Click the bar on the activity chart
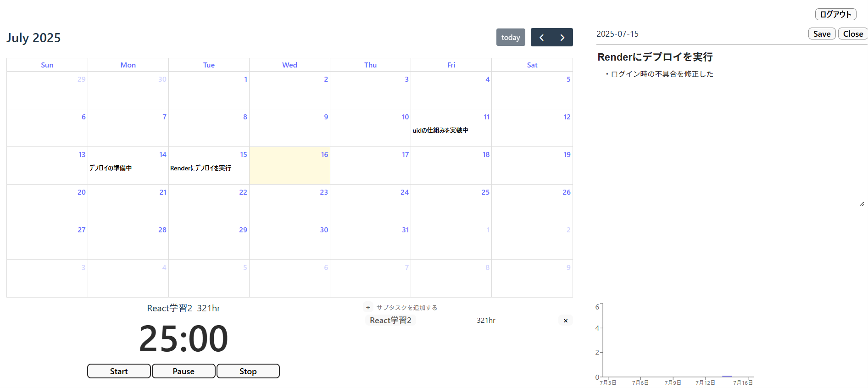868x388 pixels. [x=727, y=376]
